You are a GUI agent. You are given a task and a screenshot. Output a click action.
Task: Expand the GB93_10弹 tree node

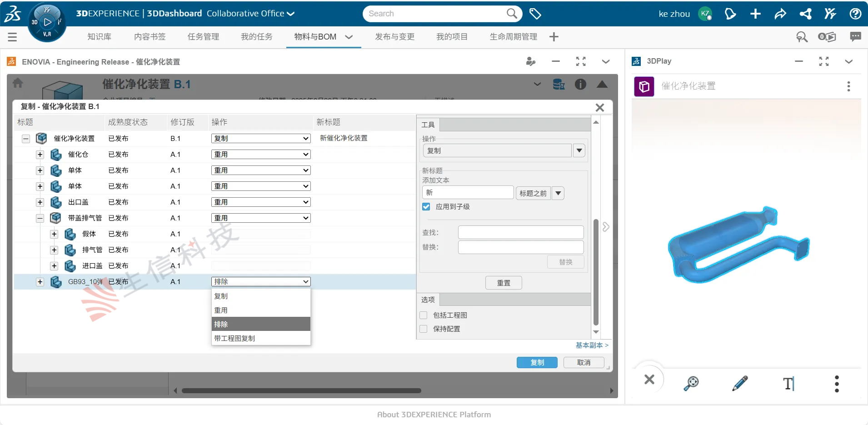pyautogui.click(x=40, y=282)
